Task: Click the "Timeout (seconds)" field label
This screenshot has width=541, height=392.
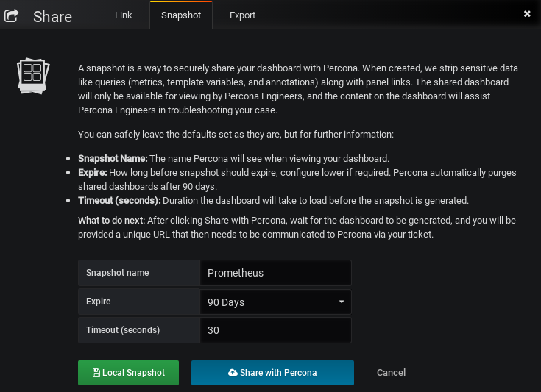Action: 123,330
